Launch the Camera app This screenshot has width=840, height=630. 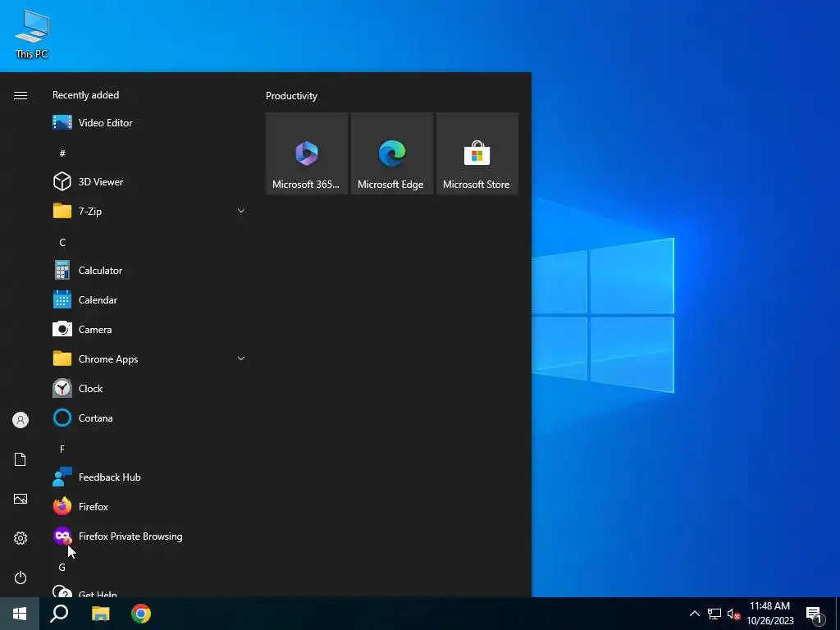pyautogui.click(x=149, y=330)
